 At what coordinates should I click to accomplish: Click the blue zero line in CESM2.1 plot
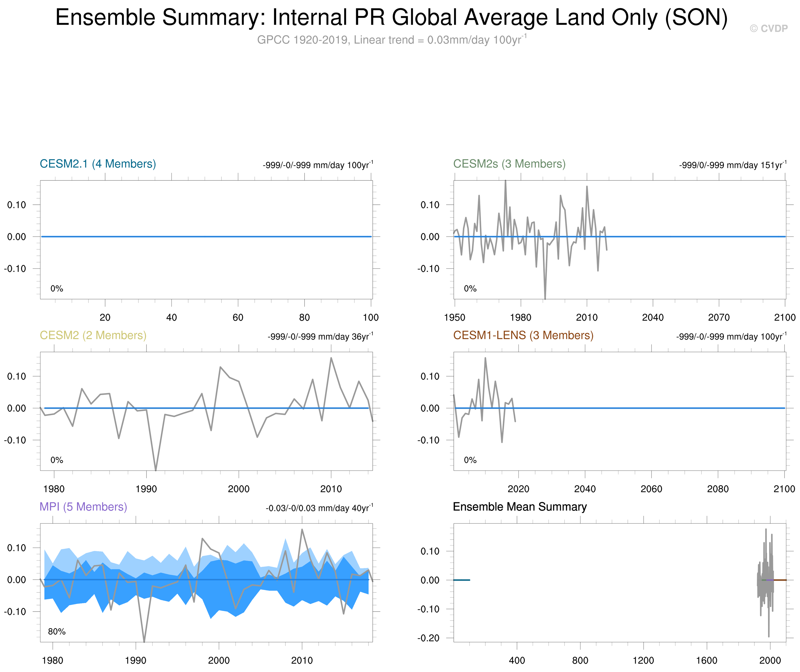(x=206, y=237)
